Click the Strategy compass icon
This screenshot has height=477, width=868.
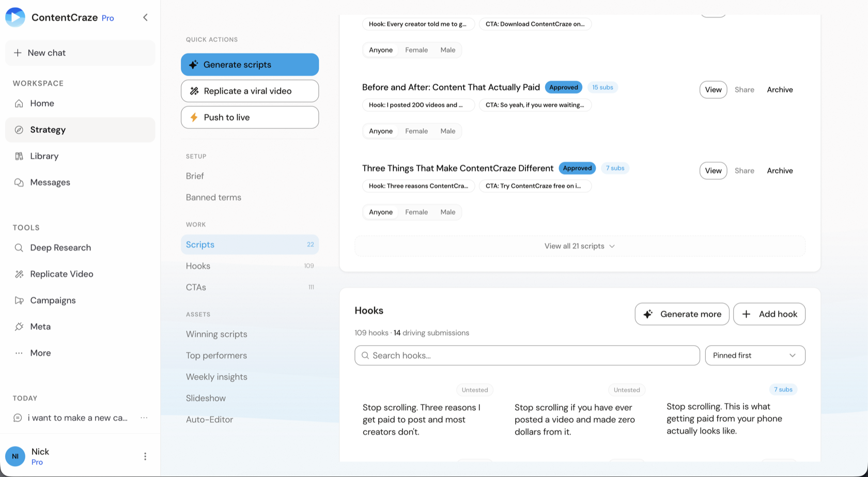19,130
